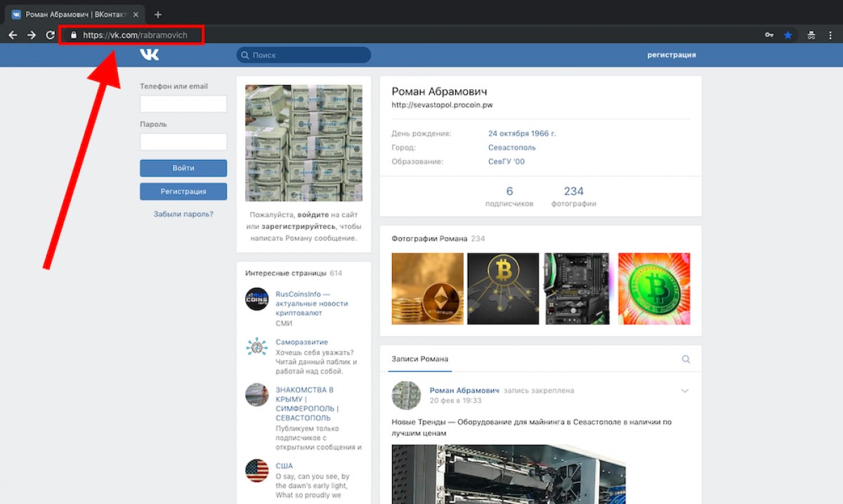
Task: Open the profile photo of money stacks
Action: [x=303, y=143]
